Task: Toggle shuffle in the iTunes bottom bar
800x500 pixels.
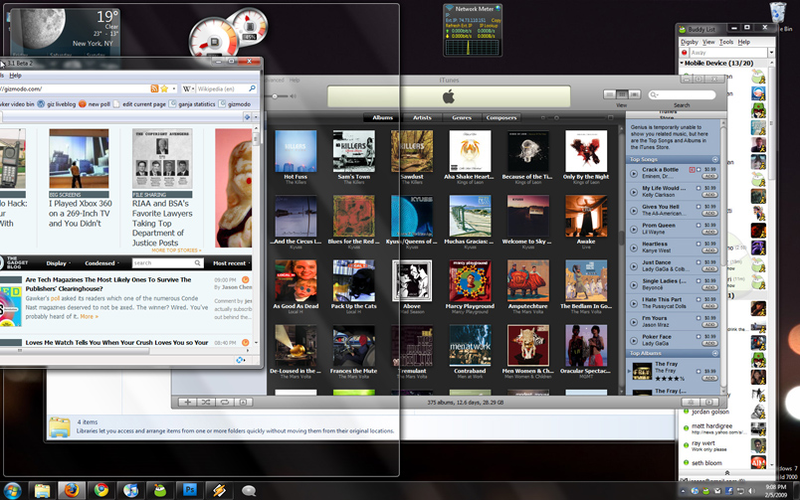Action: tap(206, 402)
